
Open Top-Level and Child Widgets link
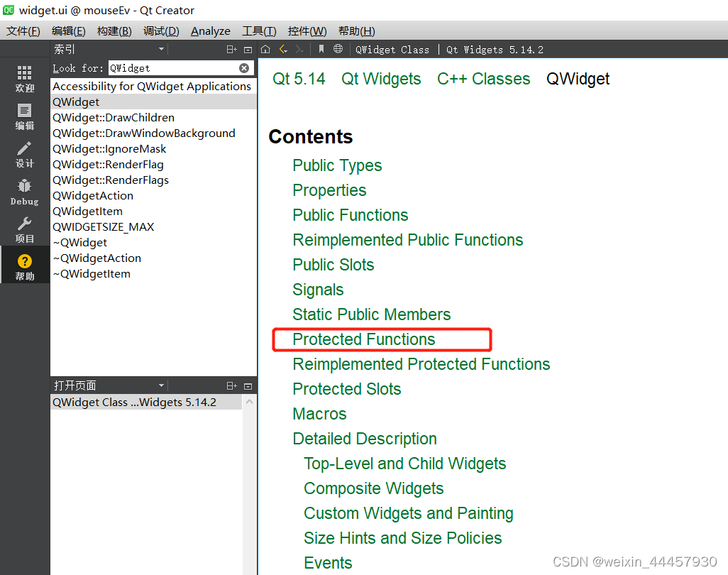[x=405, y=464]
